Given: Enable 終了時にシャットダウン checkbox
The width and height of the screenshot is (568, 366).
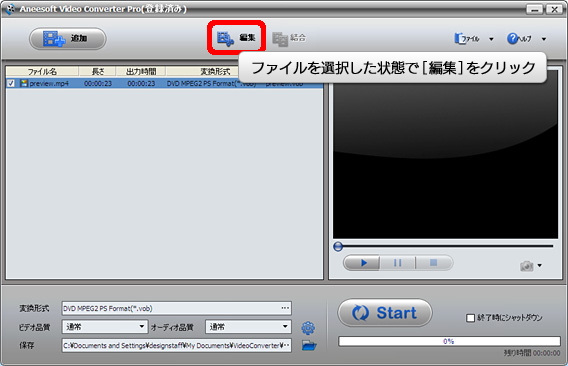Looking at the screenshot, I should tap(470, 318).
